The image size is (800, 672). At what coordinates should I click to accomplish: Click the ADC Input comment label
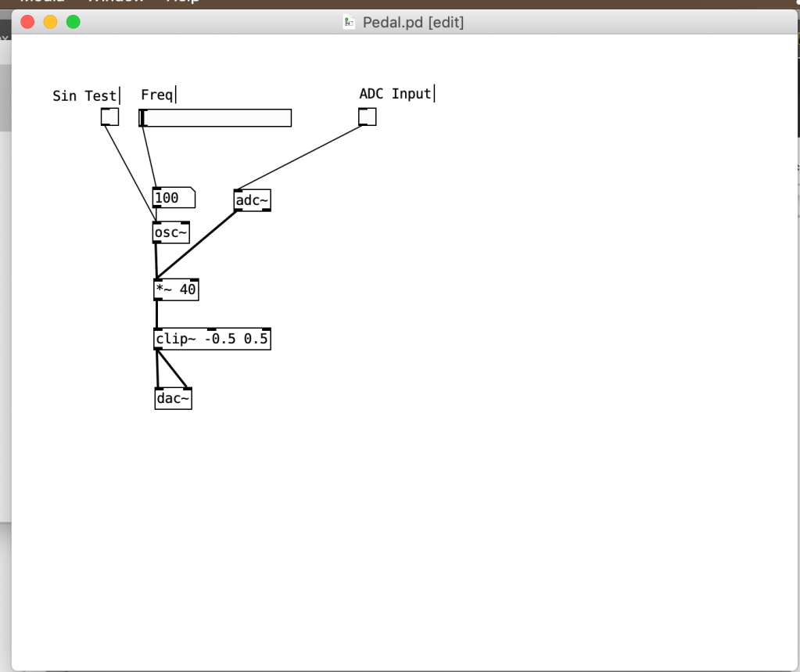[395, 94]
